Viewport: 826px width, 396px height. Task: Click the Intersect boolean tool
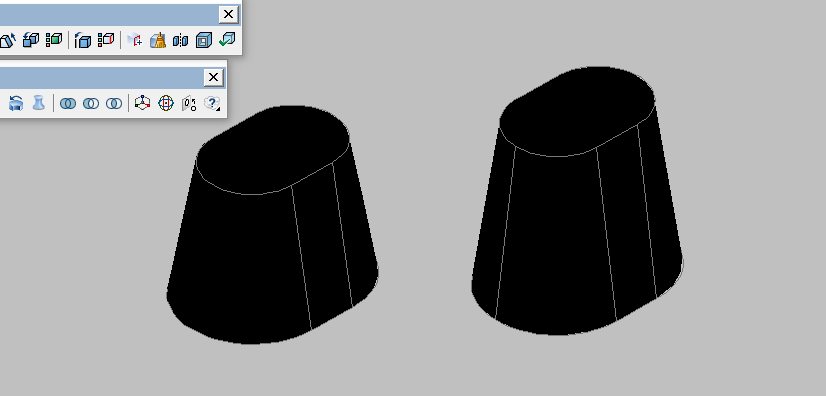(x=114, y=103)
